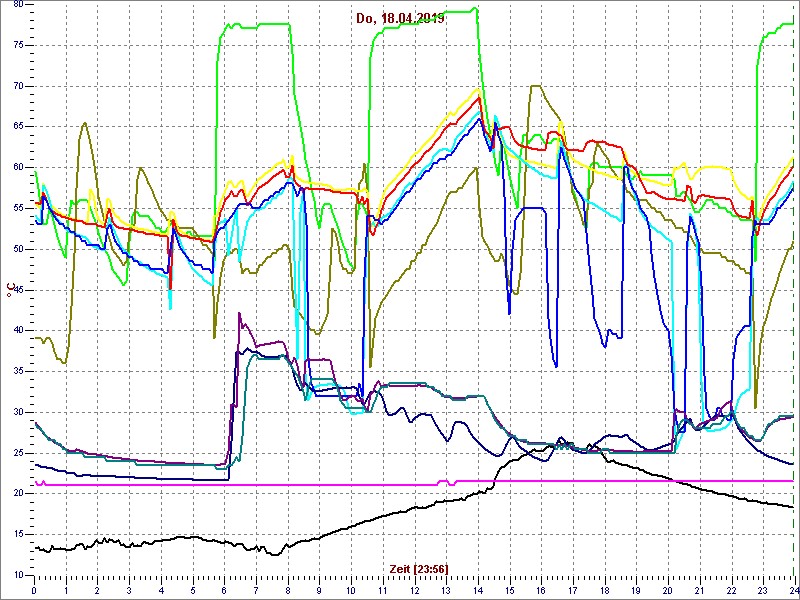
Task: Click hour 4 on the time axis
Action: click(161, 590)
